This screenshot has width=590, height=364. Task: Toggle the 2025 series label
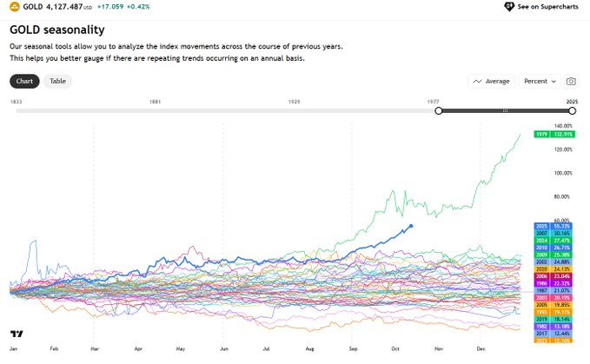click(554, 226)
